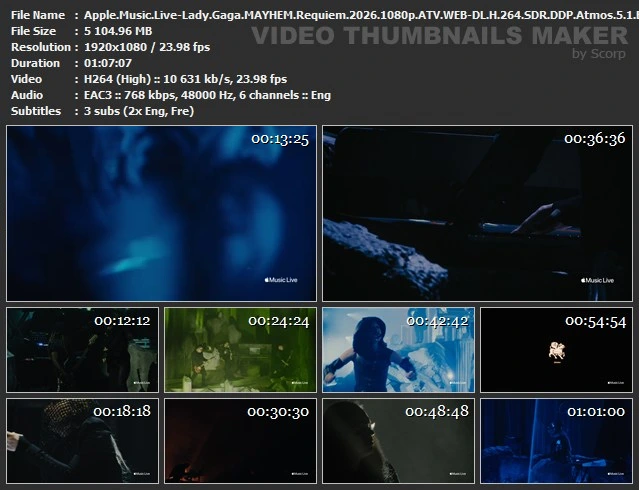Click the File Size label

[x=33, y=31]
